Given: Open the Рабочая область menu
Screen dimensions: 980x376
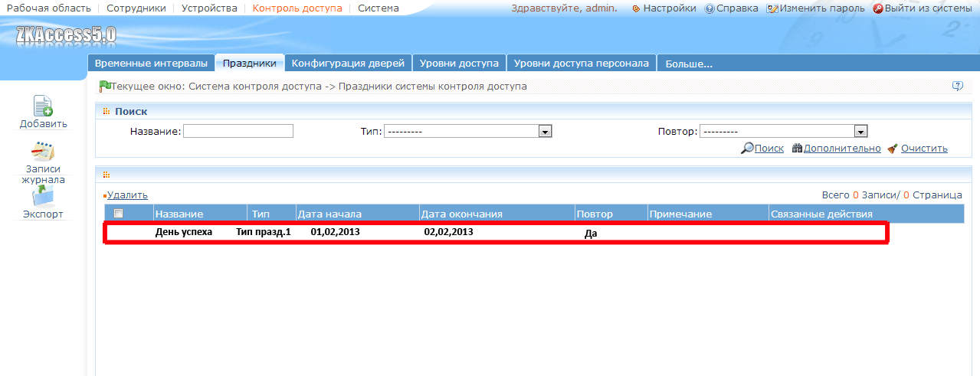Looking at the screenshot, I should pyautogui.click(x=48, y=8).
